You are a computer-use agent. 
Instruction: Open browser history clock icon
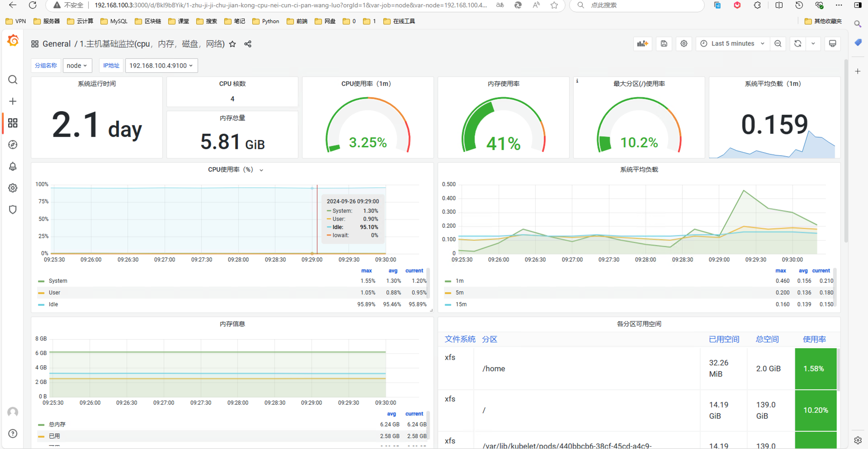(x=799, y=5)
